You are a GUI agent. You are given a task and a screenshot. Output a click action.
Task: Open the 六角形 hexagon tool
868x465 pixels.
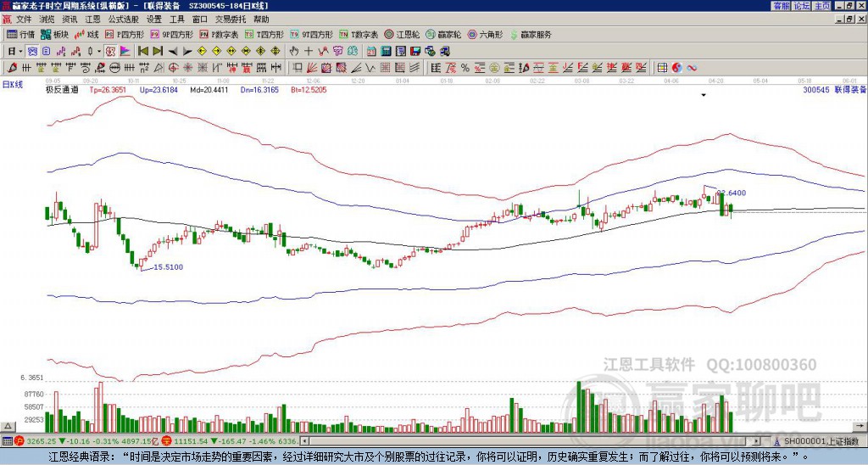485,34
